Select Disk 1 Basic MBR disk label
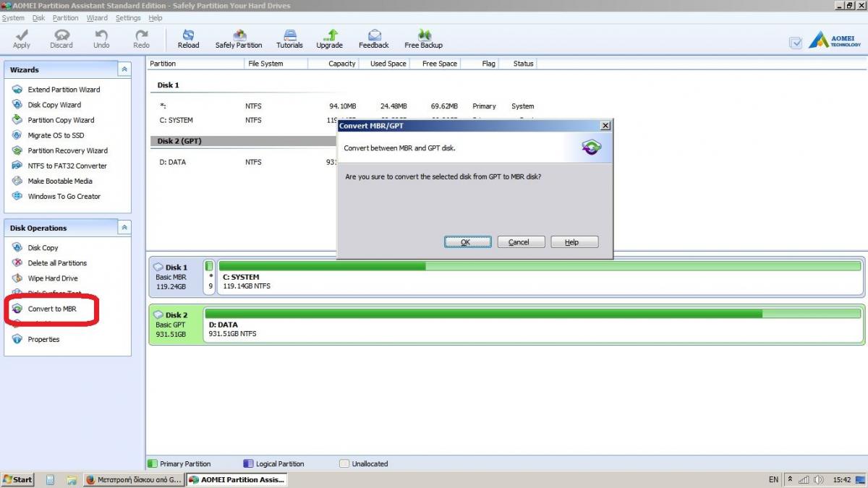 tap(174, 277)
